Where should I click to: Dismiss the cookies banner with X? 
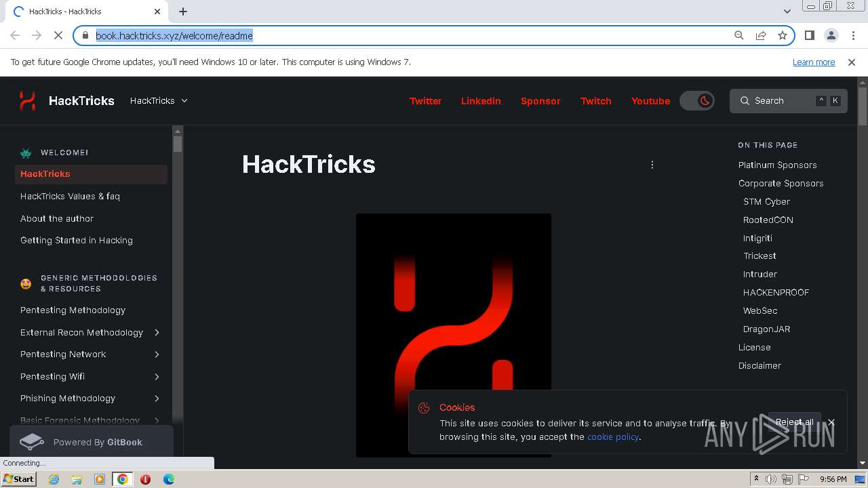click(x=831, y=422)
